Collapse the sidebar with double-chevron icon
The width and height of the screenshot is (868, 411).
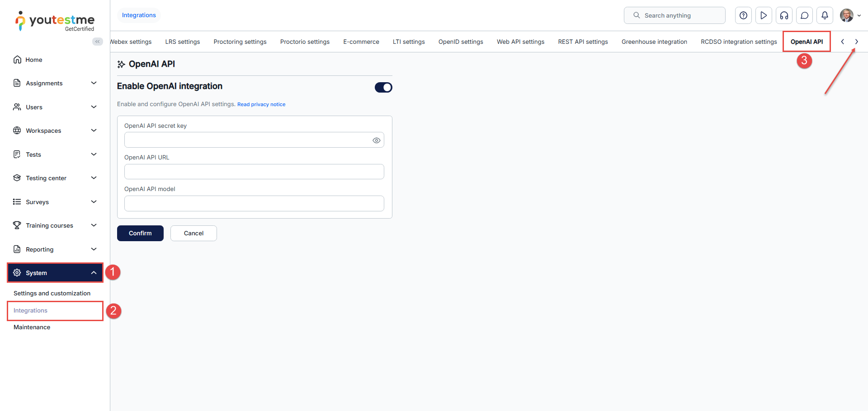coord(97,42)
